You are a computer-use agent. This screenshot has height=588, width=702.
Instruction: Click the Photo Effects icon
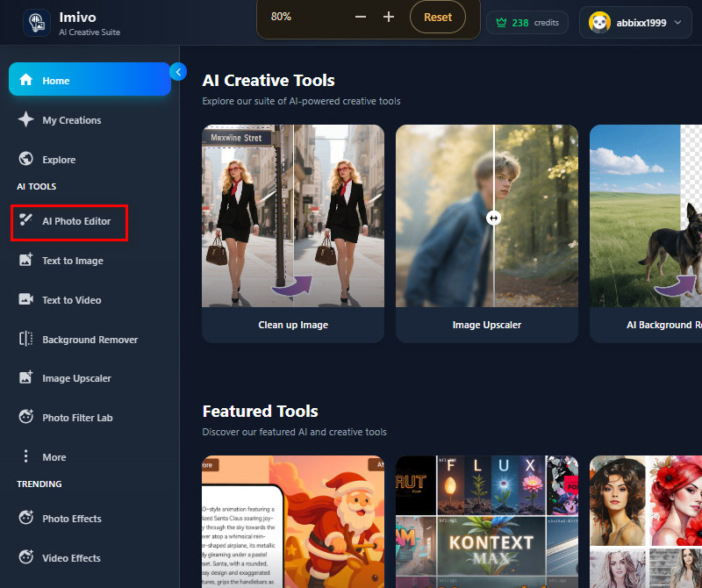(x=26, y=517)
